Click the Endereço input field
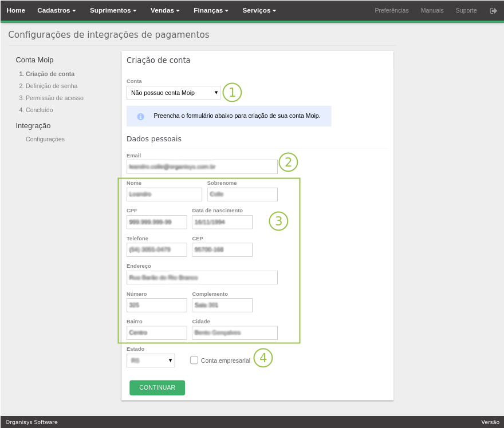504x428 pixels. (202, 278)
